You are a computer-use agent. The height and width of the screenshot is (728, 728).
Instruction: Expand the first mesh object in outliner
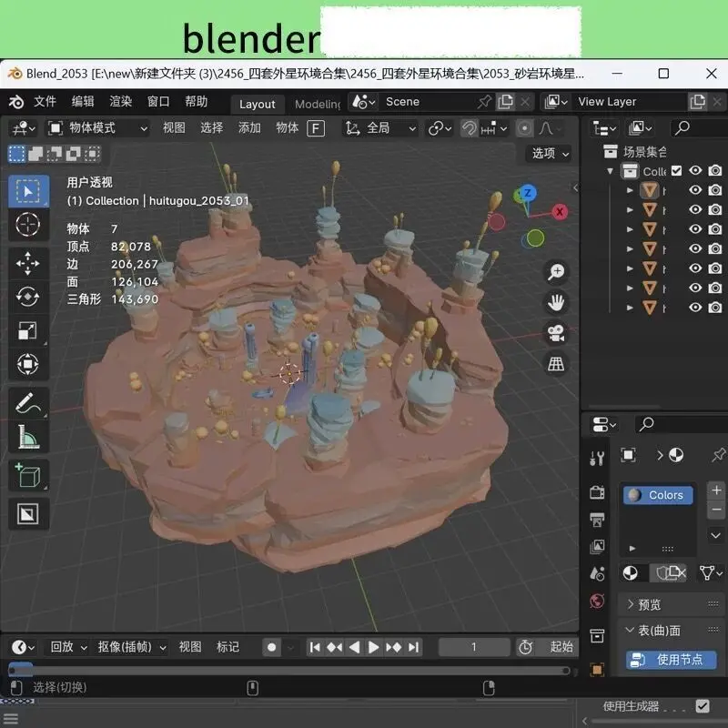630,190
